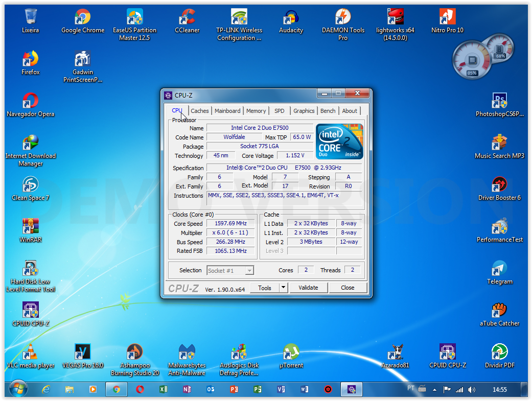The height and width of the screenshot is (401, 532).
Task: Click the Wolfdale code name value
Action: pos(234,137)
